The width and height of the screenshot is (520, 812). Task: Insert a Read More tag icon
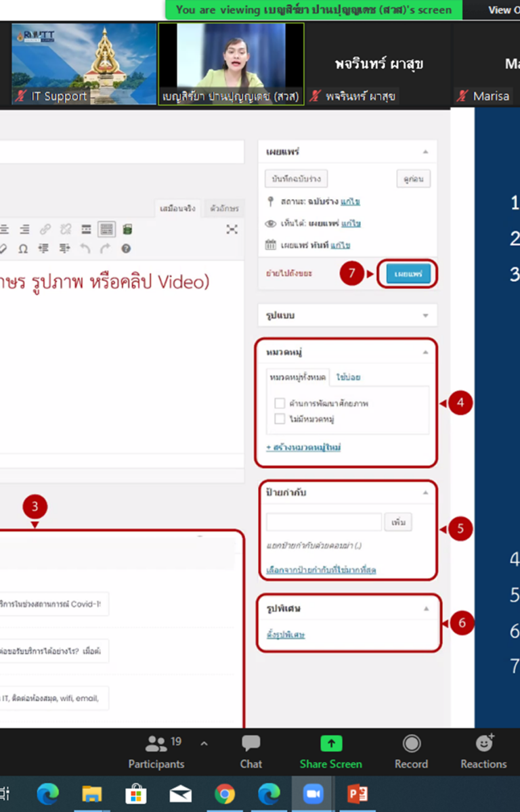(x=86, y=230)
